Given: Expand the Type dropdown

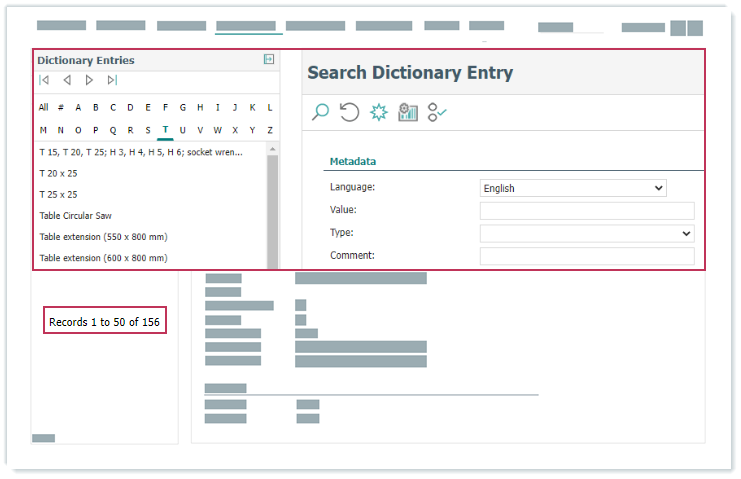Looking at the screenshot, I should pyautogui.click(x=586, y=233).
